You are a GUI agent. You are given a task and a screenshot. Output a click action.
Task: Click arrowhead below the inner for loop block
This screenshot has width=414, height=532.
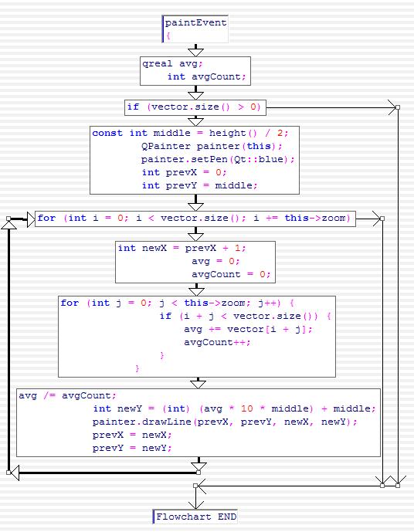tap(199, 384)
